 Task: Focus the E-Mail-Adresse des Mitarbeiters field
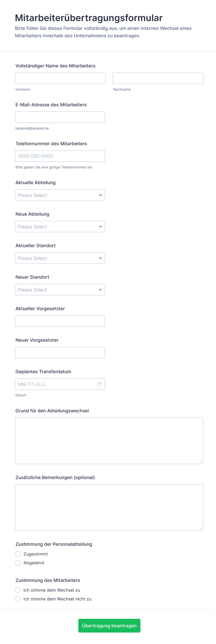[x=60, y=117]
